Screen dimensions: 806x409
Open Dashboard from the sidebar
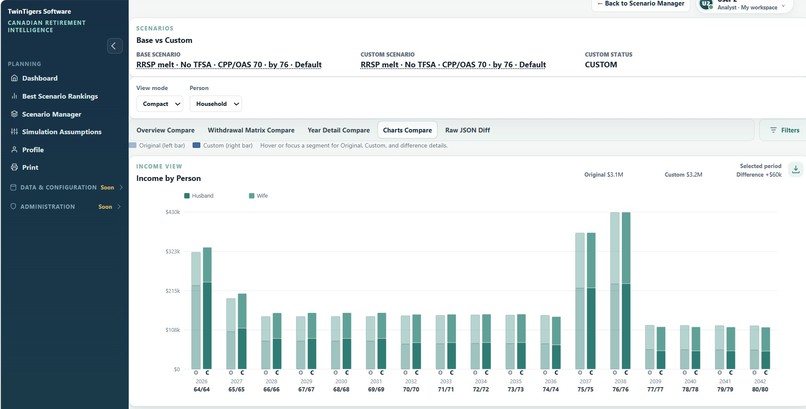click(x=40, y=78)
